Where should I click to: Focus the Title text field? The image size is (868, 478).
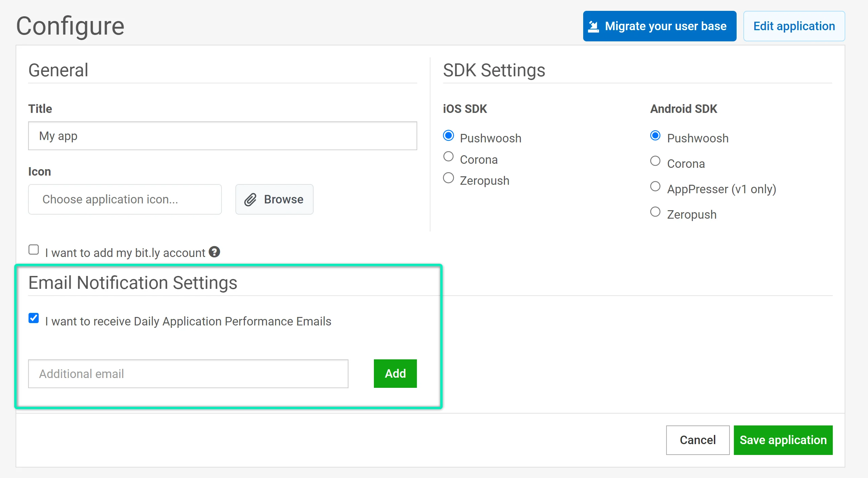click(x=223, y=136)
